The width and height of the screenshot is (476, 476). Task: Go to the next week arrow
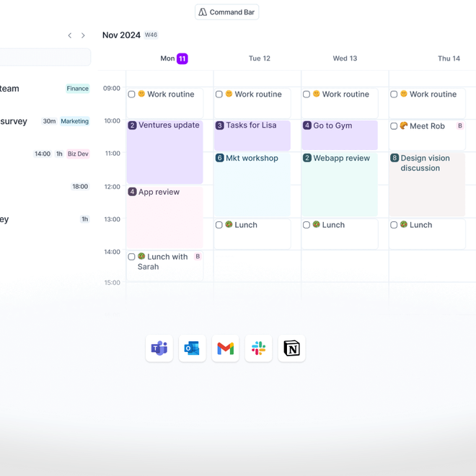click(83, 35)
